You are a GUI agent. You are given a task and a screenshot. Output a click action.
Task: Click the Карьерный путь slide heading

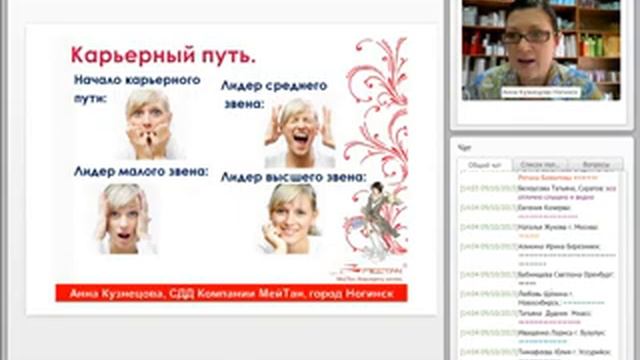click(x=163, y=56)
